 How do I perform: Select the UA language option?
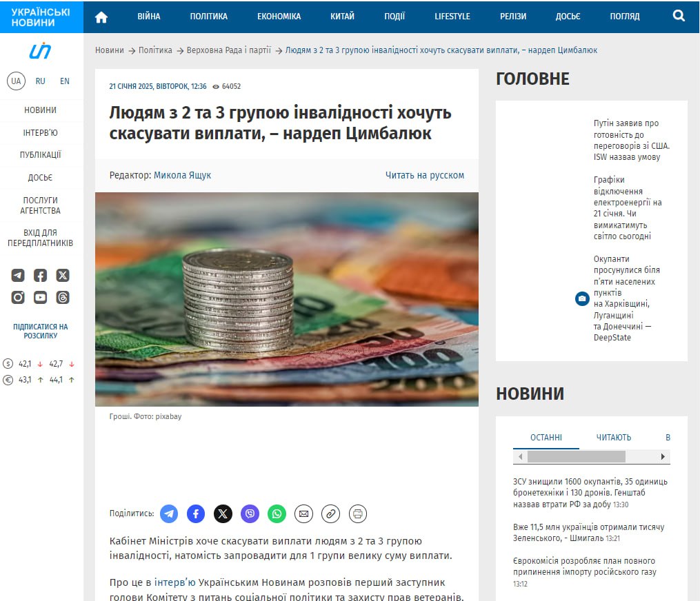(16, 81)
